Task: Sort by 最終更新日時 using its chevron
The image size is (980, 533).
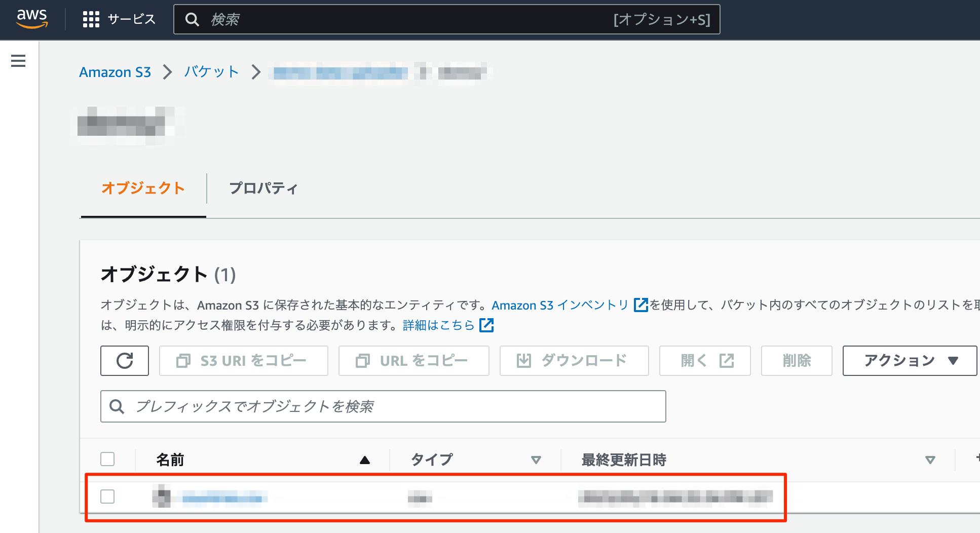Action: [x=930, y=460]
